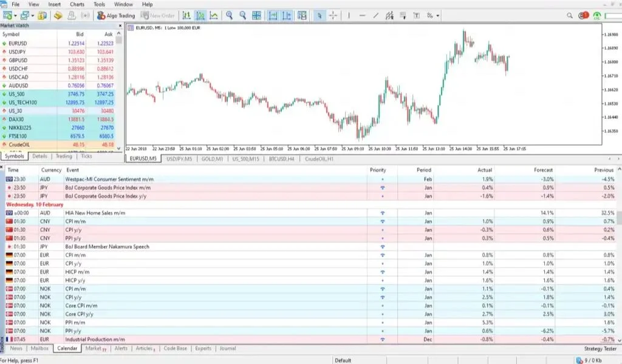
Task: Open the Insert menu
Action: (x=56, y=4)
